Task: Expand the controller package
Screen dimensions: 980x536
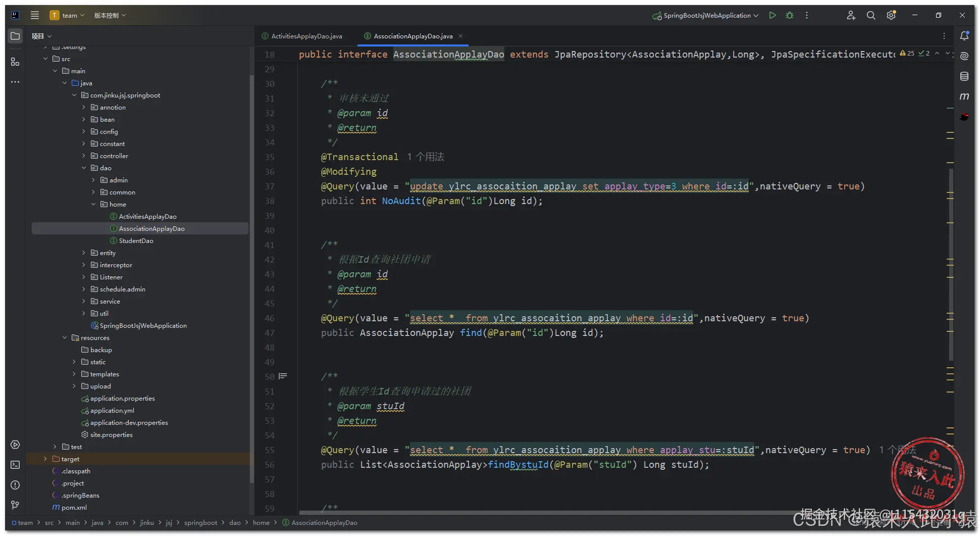Action: 84,156
